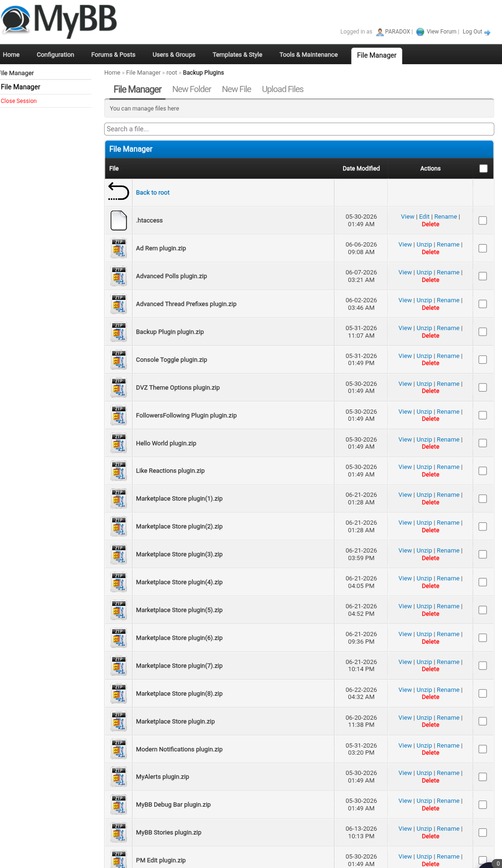Click the back arrow icon to root
Image resolution: width=502 pixels, height=868 pixels.
[118, 192]
